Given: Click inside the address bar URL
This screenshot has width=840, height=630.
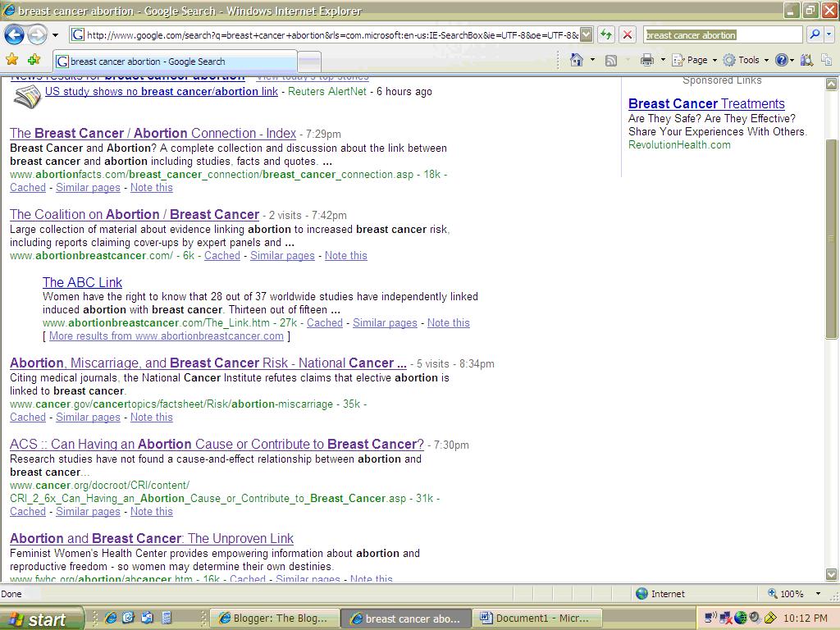Looking at the screenshot, I should click(332, 35).
